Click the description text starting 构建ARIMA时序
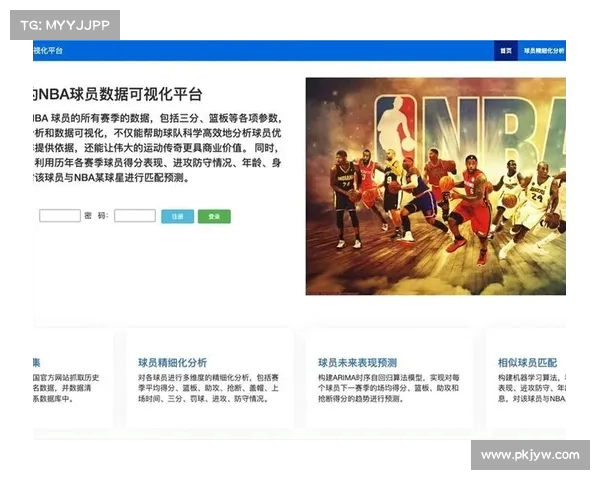600x480 pixels. click(x=388, y=388)
